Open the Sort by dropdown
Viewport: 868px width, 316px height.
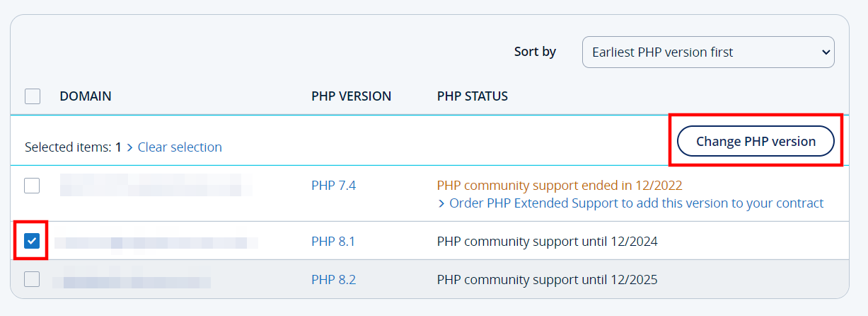[x=708, y=52]
